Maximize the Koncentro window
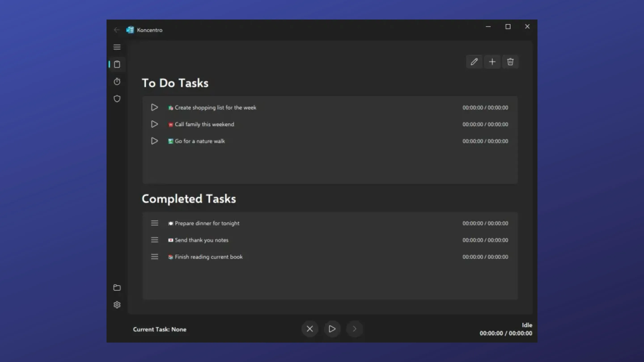The width and height of the screenshot is (644, 362). (x=508, y=27)
